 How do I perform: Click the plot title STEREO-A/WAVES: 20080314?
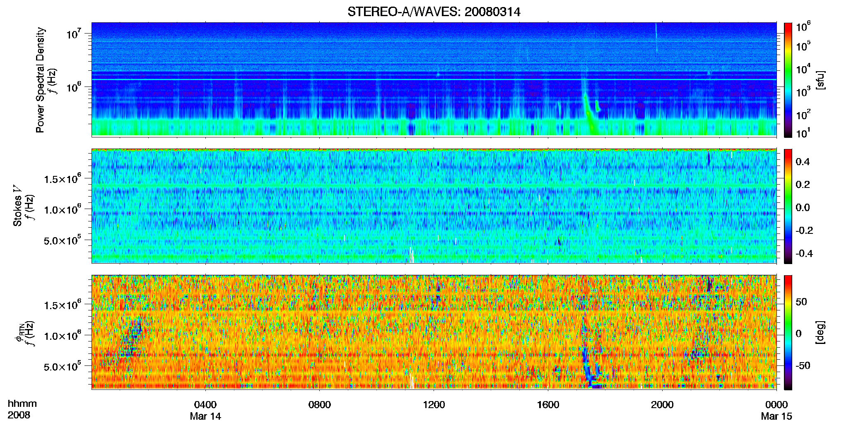pyautogui.click(x=434, y=12)
